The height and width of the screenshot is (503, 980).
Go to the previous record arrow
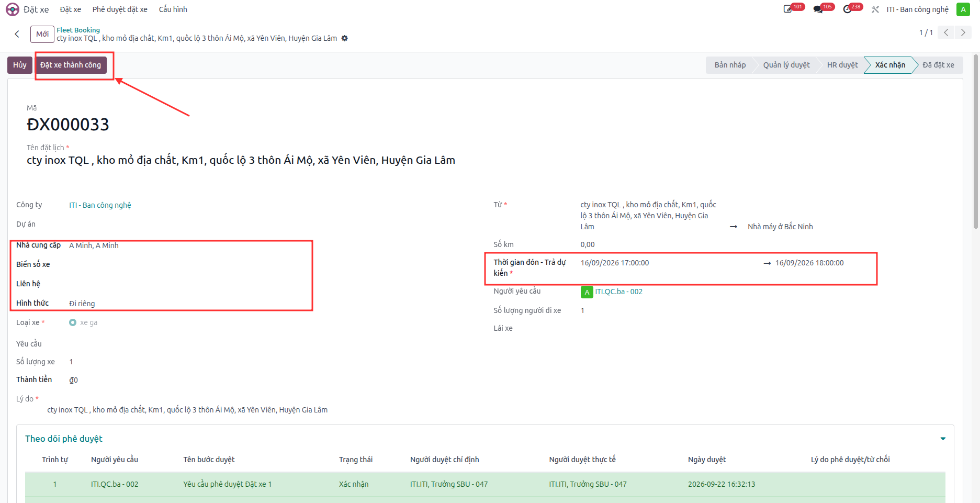(946, 32)
